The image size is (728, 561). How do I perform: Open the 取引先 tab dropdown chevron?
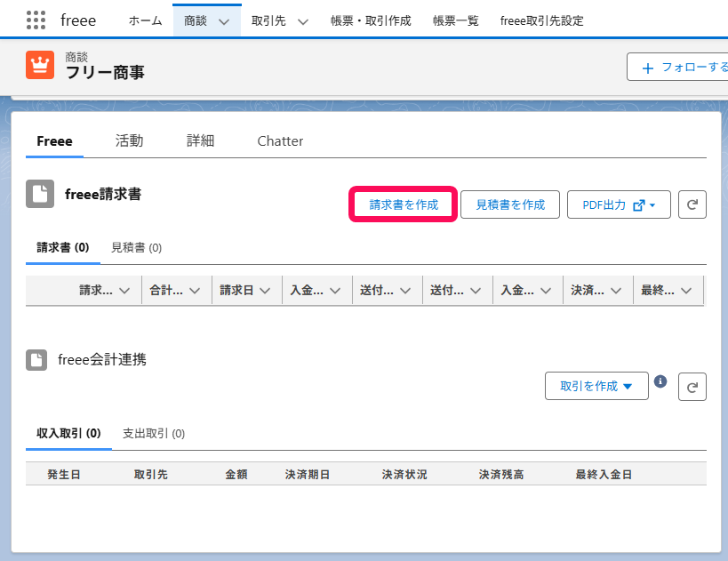point(303,21)
